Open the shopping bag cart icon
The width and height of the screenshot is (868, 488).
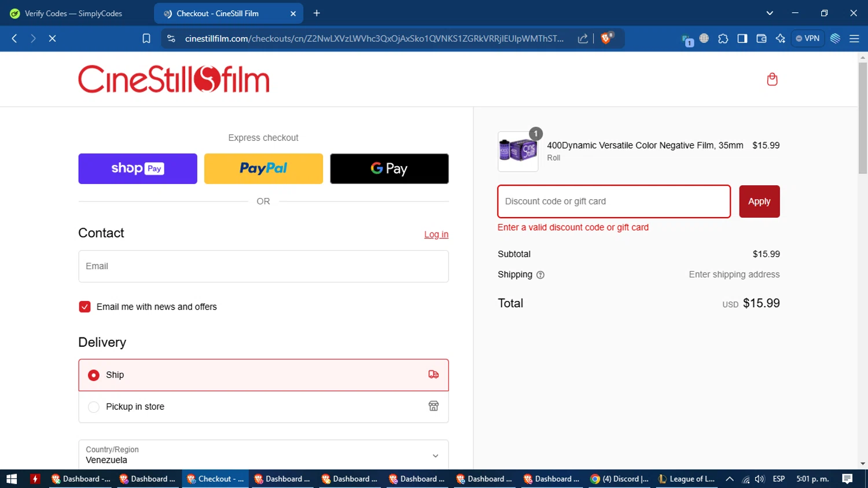(x=772, y=79)
